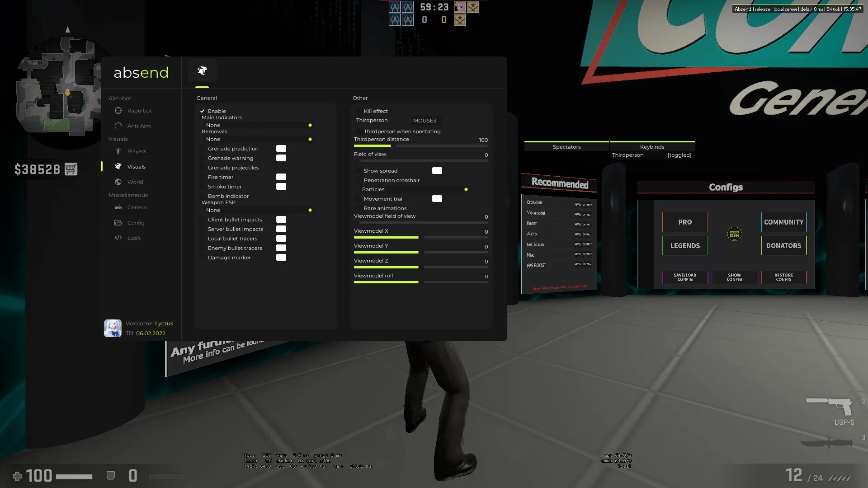The height and width of the screenshot is (488, 868).
Task: Click SAVE/LOAD CONFIG button
Action: tap(685, 277)
